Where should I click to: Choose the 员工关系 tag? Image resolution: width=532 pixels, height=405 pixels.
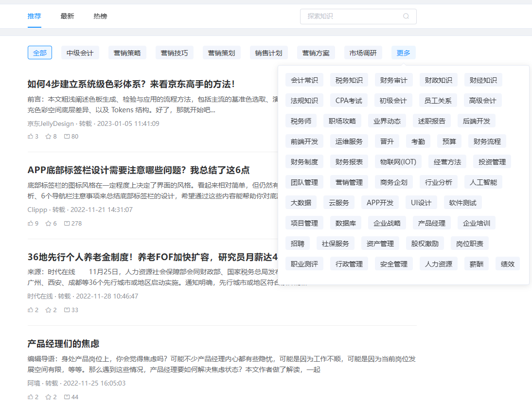pyautogui.click(x=438, y=101)
